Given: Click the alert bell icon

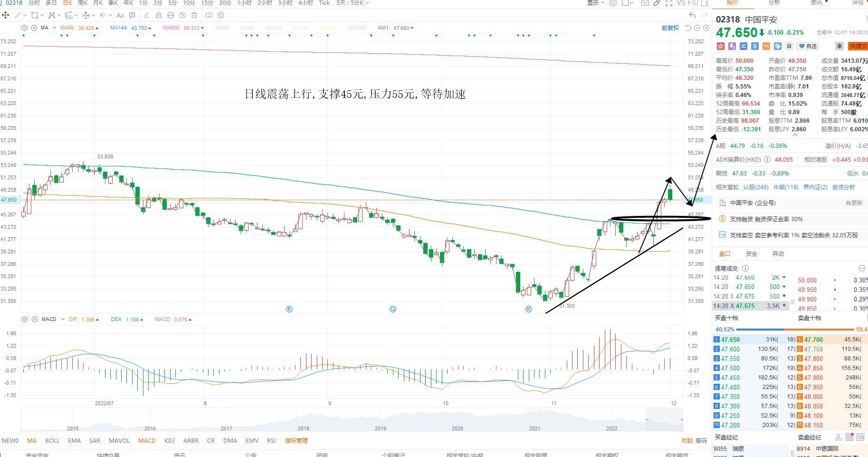Looking at the screenshot, I should pos(839,46).
